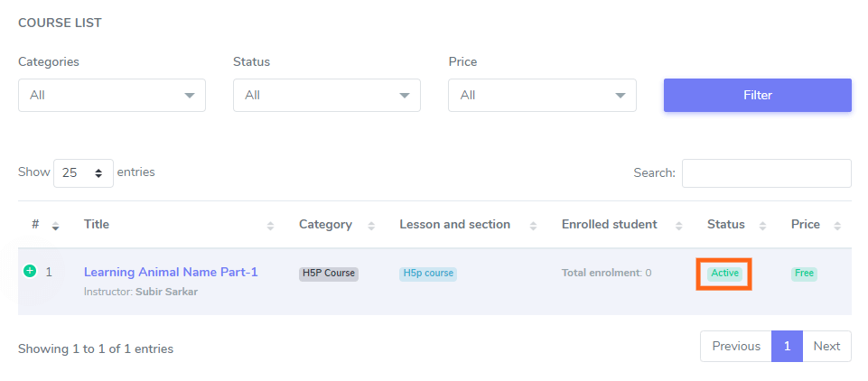Sort the Lesson and section column
Viewport: 868px width, 381px height.
tap(533, 226)
